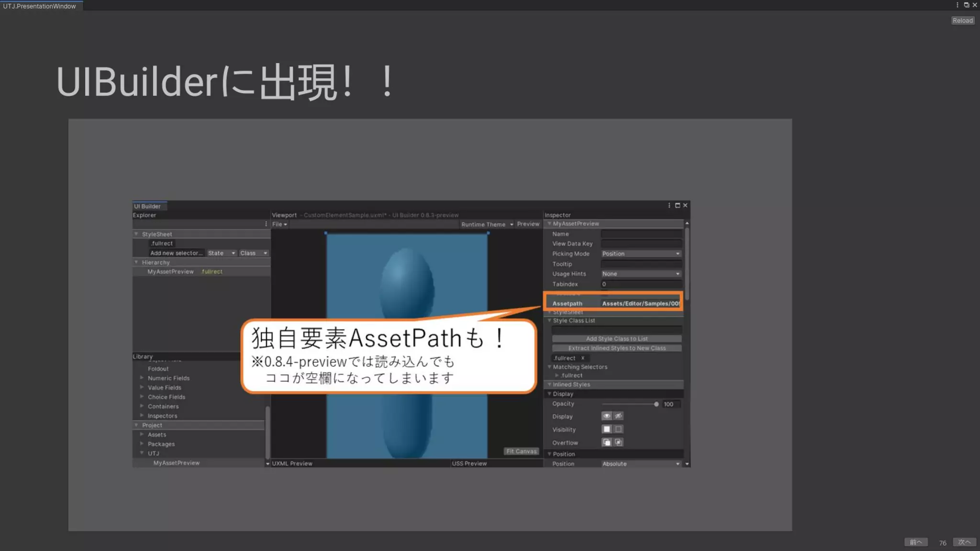Open the Explorer pane options menu
The width and height of the screenshot is (980, 551).
(266, 224)
